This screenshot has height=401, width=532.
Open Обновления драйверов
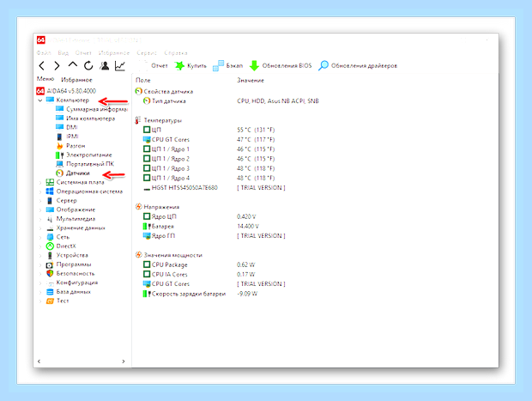tap(358, 65)
